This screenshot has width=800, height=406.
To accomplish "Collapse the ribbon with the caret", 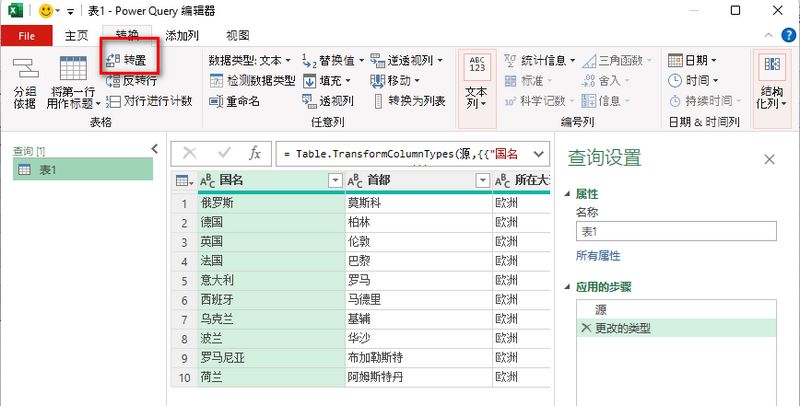I will pyautogui.click(x=769, y=35).
